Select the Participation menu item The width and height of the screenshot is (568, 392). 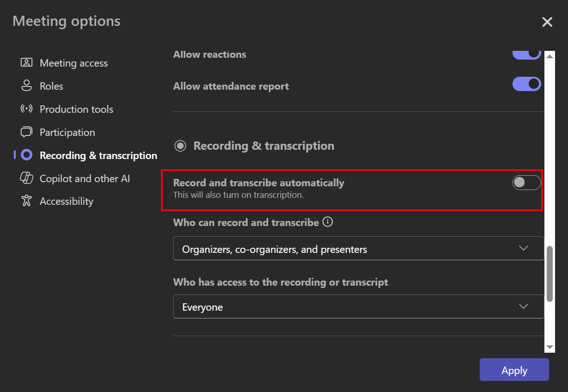(x=68, y=132)
